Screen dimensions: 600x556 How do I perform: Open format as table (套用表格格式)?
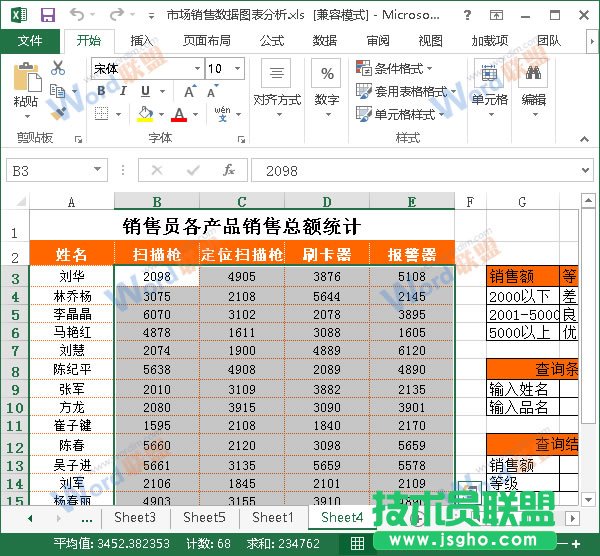coord(406,91)
